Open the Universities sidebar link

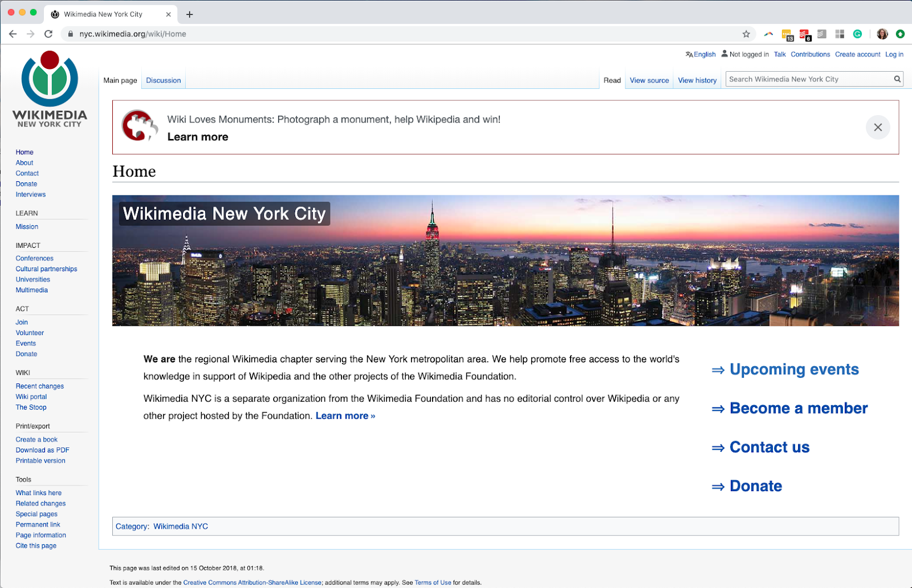33,279
